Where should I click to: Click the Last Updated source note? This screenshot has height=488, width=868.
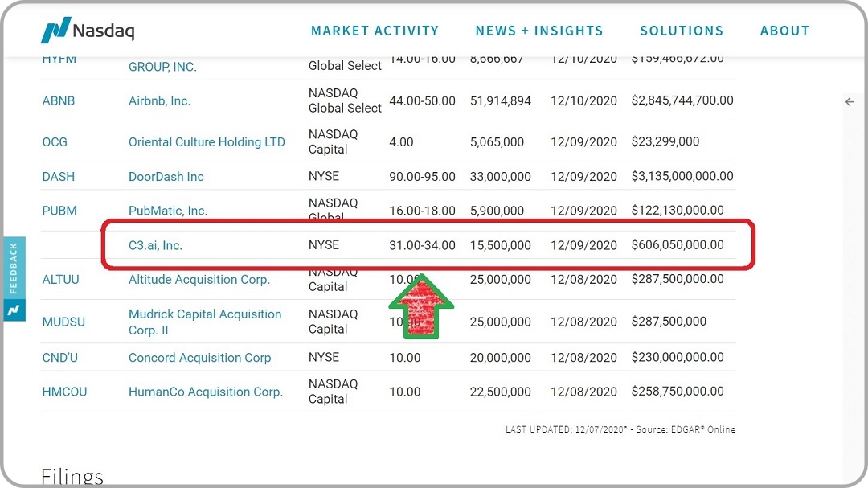click(620, 429)
